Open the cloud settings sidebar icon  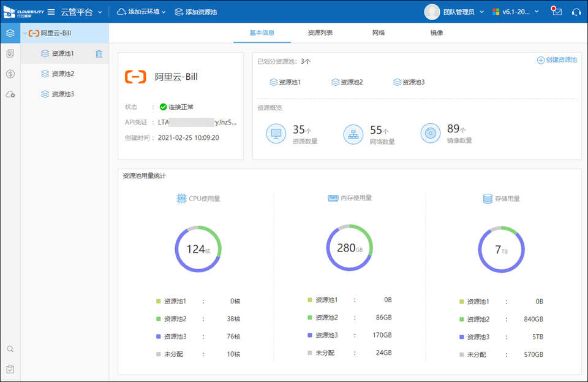10,94
